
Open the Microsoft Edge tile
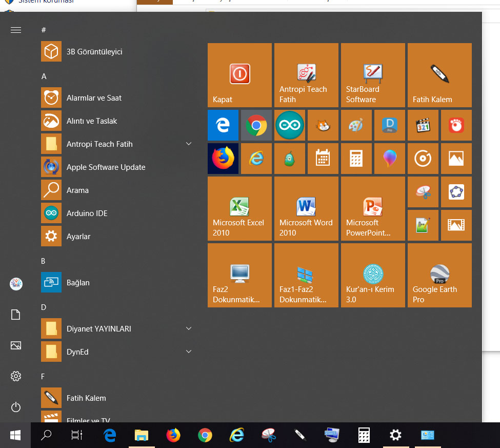[x=223, y=125]
